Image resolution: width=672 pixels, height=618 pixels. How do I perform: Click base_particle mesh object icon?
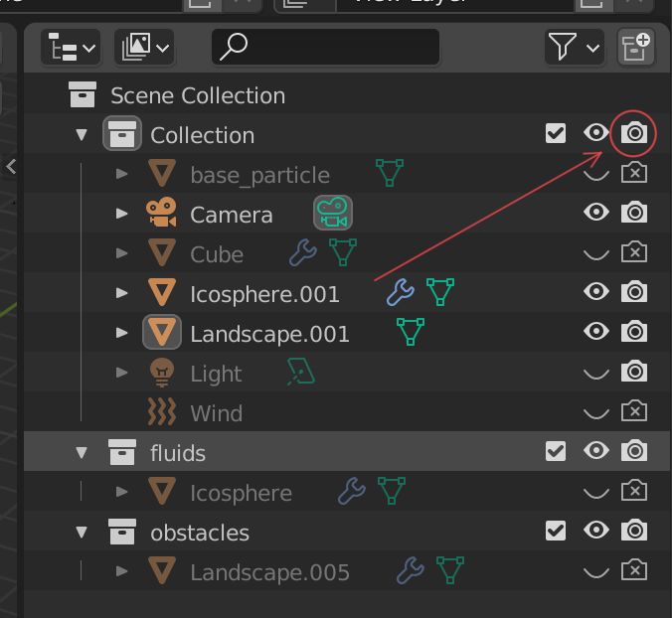pyautogui.click(x=162, y=173)
